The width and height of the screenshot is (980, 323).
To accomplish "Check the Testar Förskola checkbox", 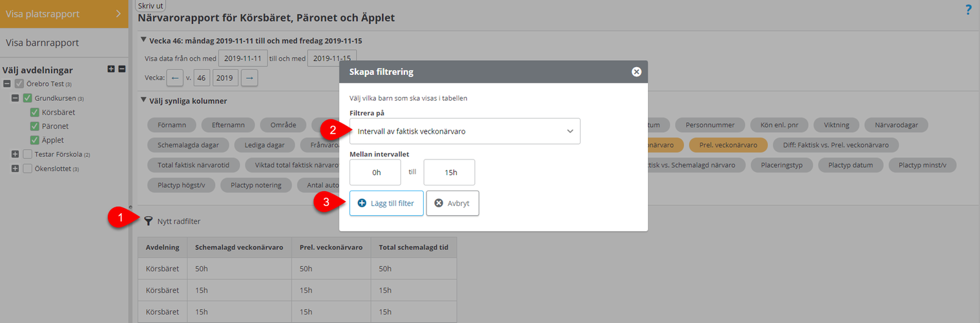I will point(27,154).
